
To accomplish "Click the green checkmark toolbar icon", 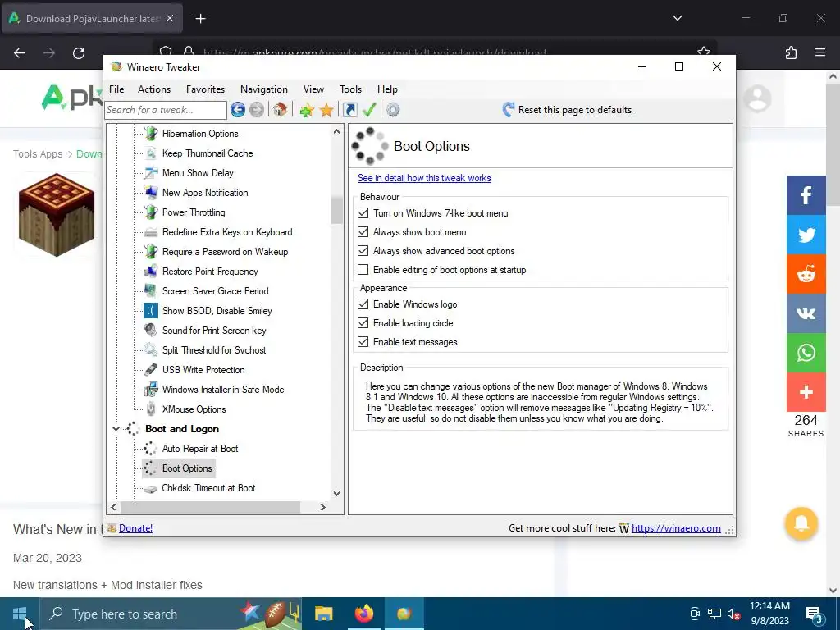I will point(369,110).
